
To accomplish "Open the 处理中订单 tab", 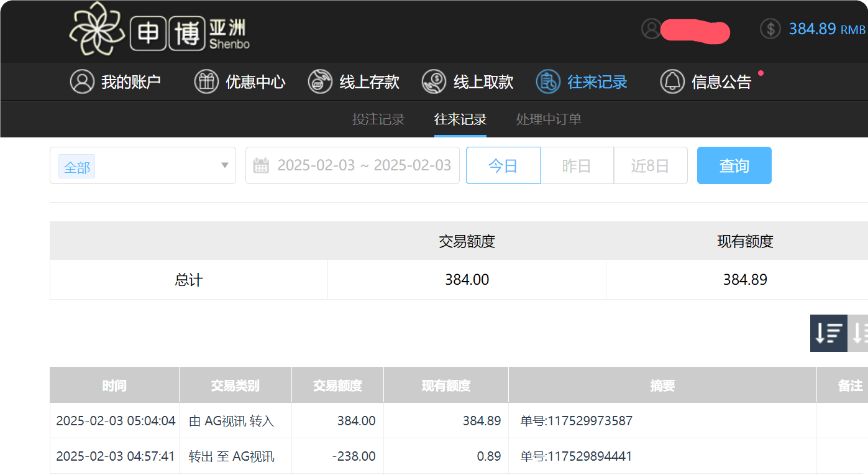I will click(547, 119).
